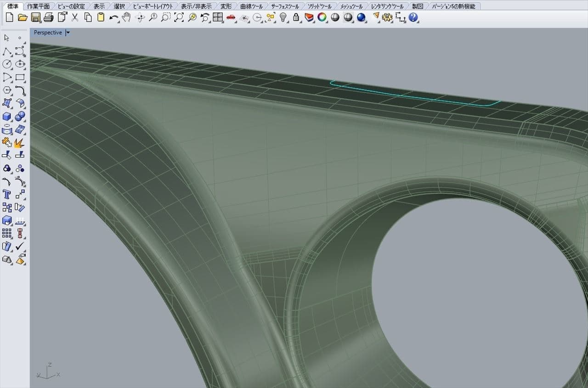Click the black checkmark icon in the sidebar

(20, 246)
